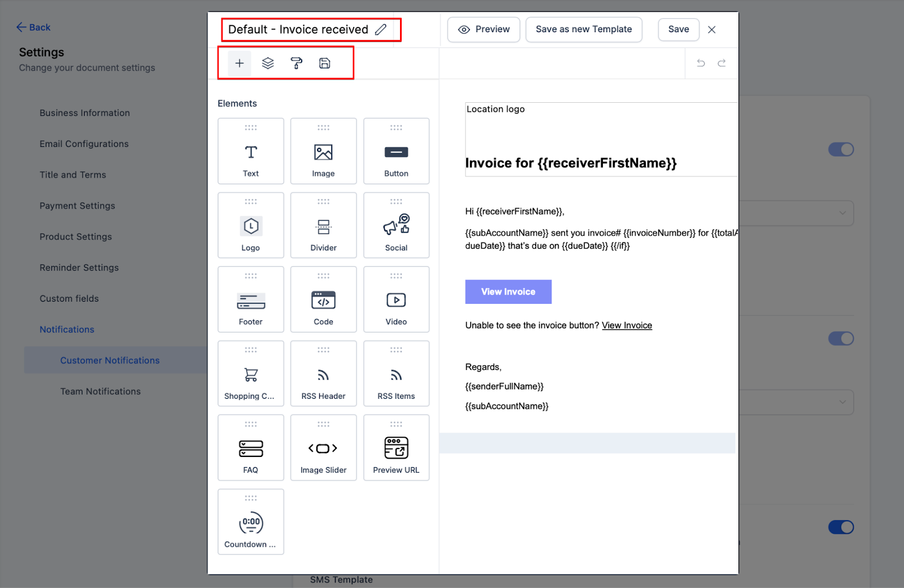Pick the Divider element tile
Screen dimensions: 904x588
(324, 225)
